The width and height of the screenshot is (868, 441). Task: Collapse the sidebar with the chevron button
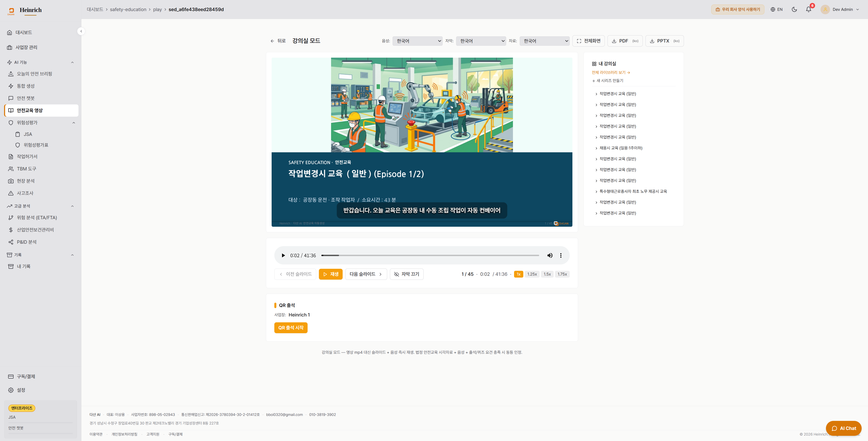point(81,31)
